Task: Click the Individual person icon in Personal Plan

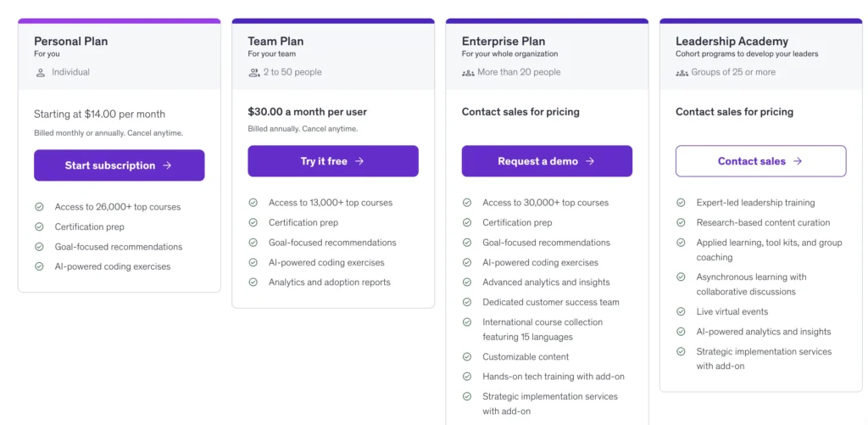Action: (41, 72)
